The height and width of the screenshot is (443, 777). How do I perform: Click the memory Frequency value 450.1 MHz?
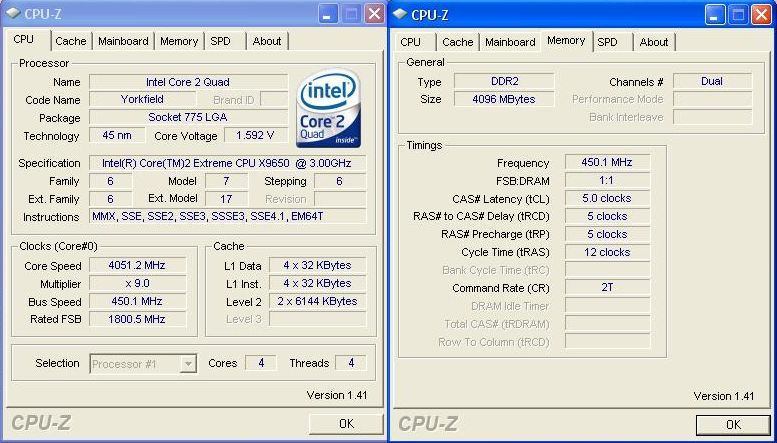607,162
